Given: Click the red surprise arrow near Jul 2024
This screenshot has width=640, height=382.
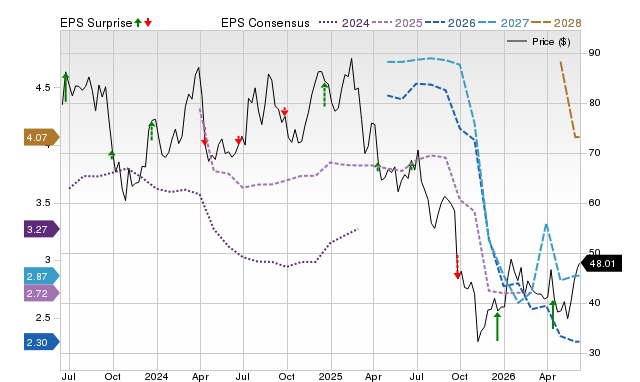Looking at the screenshot, I should click(238, 140).
